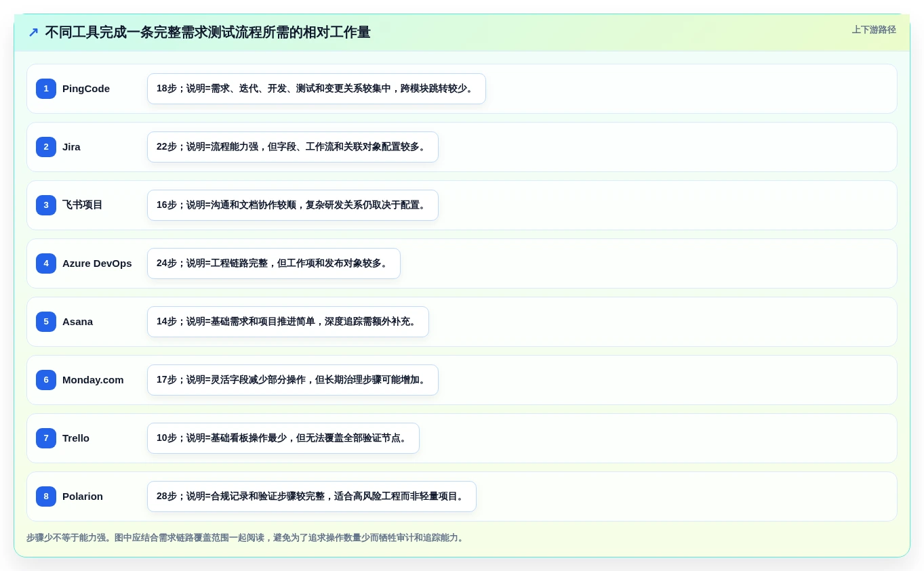Click the arrow icon beside the chart title

click(33, 33)
